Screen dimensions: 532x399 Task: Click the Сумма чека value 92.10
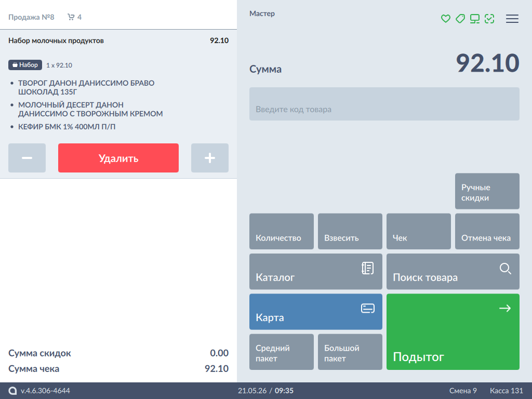click(217, 368)
